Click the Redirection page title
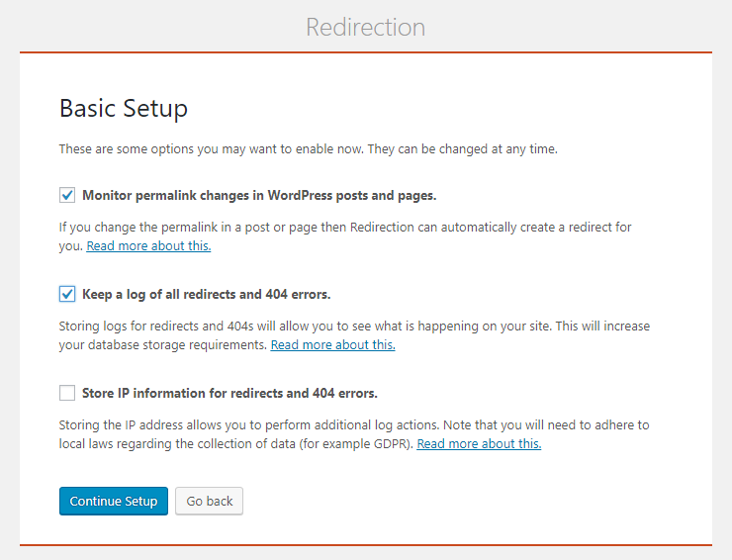 366,27
